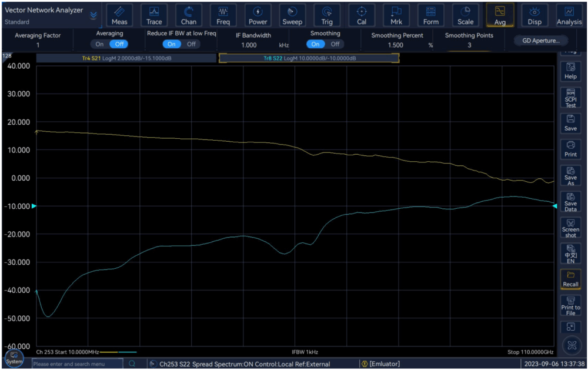Open the IF Bandwidth kHz unit selector
This screenshot has height=370, width=588.
[x=283, y=45]
